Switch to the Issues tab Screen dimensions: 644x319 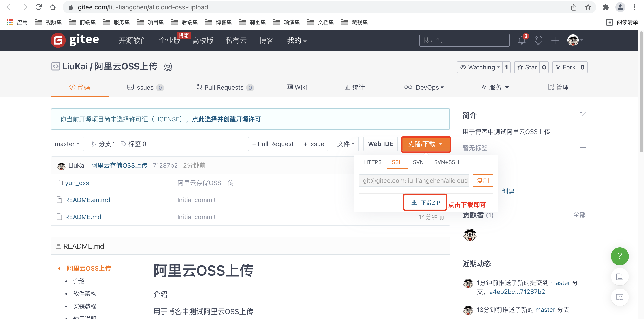click(x=145, y=87)
